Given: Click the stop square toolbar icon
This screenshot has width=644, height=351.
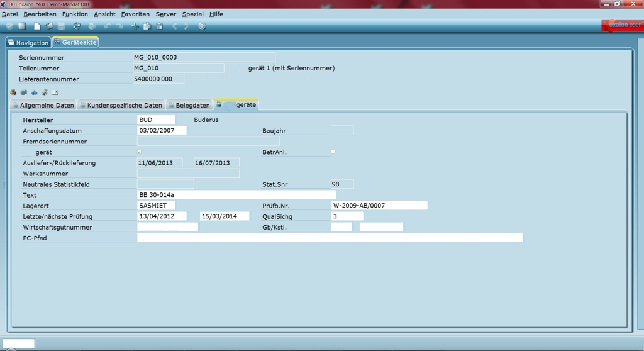Looking at the screenshot, I should pyautogui.click(x=22, y=26).
